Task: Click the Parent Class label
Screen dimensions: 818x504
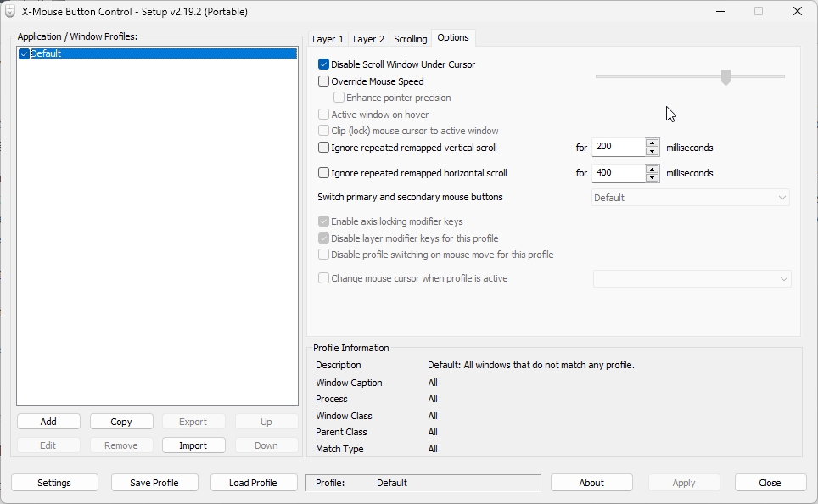Action: click(341, 432)
